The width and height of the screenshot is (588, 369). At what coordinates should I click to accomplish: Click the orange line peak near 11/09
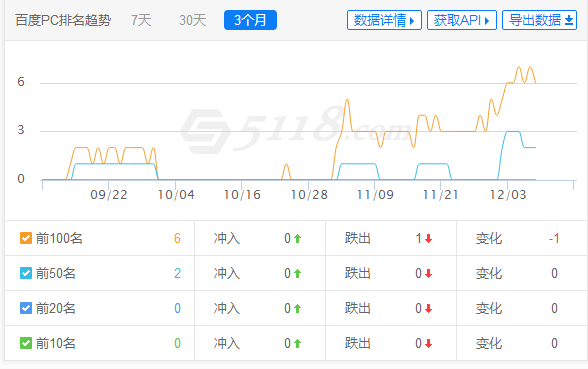pyautogui.click(x=347, y=100)
